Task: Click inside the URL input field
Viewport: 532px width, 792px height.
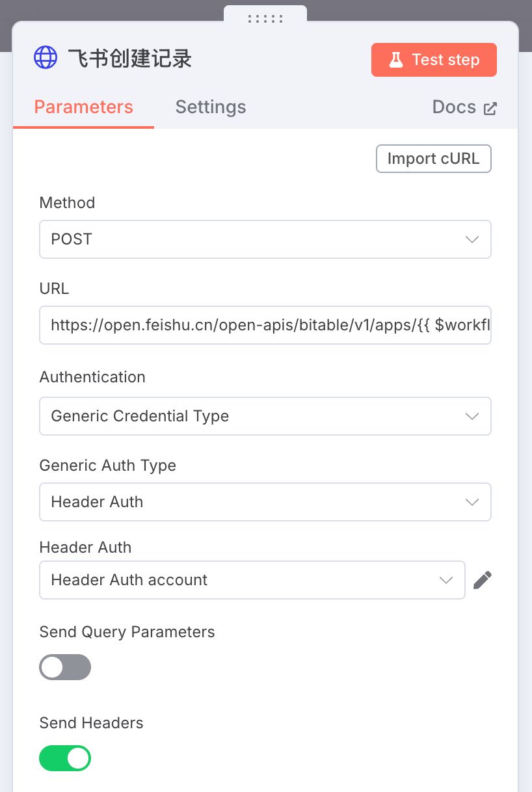Action: pyautogui.click(x=265, y=325)
